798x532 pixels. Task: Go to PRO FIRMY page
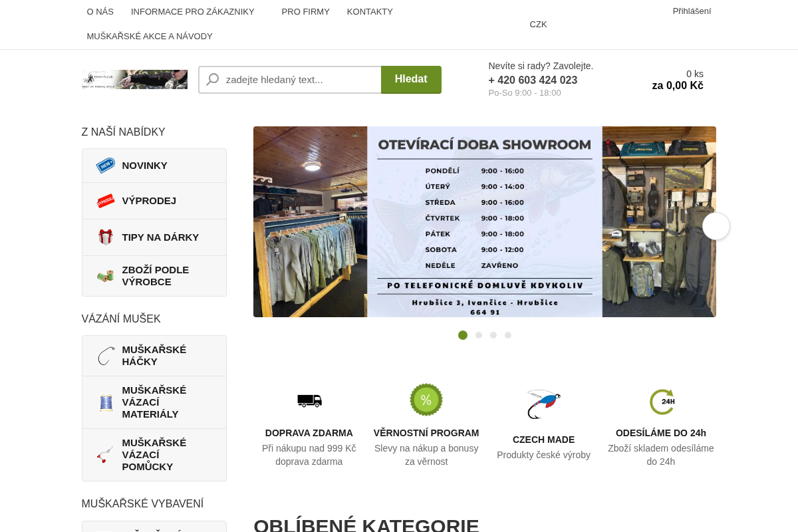click(306, 12)
